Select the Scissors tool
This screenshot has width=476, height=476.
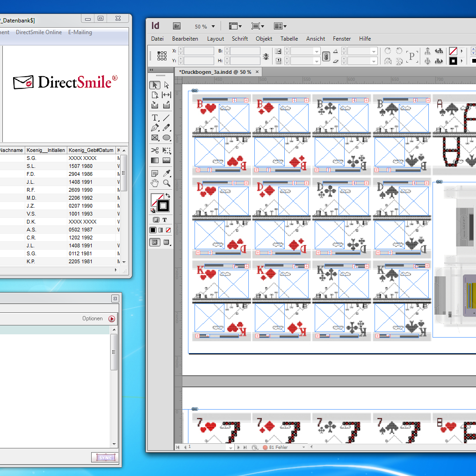point(155,150)
